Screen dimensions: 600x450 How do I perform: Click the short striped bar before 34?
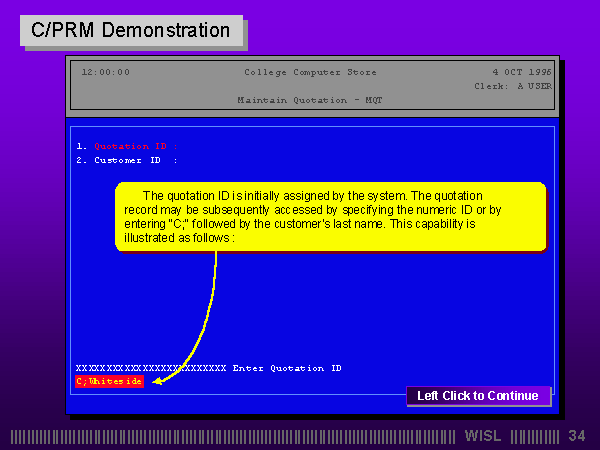(534, 436)
